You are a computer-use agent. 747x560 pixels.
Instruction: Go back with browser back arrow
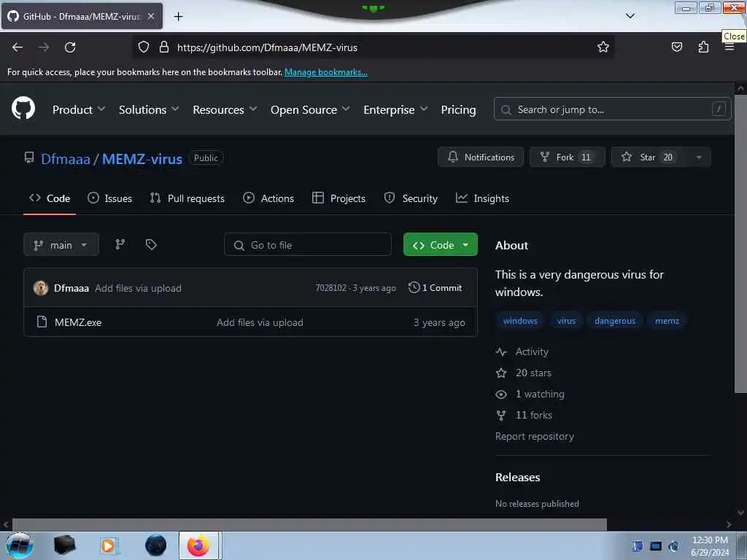pyautogui.click(x=18, y=47)
